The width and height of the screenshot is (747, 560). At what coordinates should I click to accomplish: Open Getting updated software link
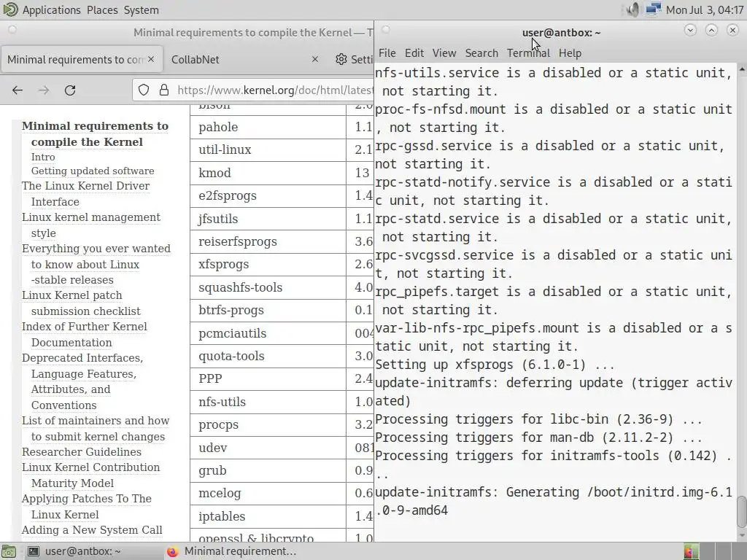pyautogui.click(x=93, y=171)
